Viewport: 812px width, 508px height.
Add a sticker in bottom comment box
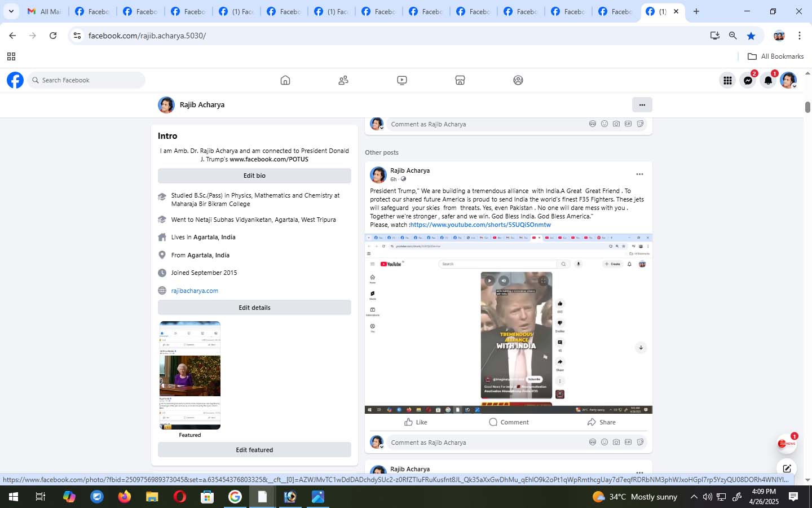pyautogui.click(x=640, y=442)
